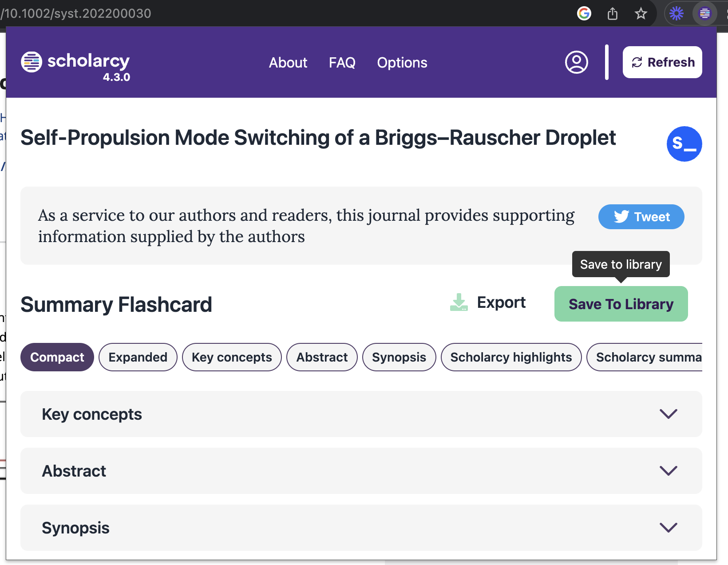
Task: Open the Options menu
Action: (x=402, y=63)
